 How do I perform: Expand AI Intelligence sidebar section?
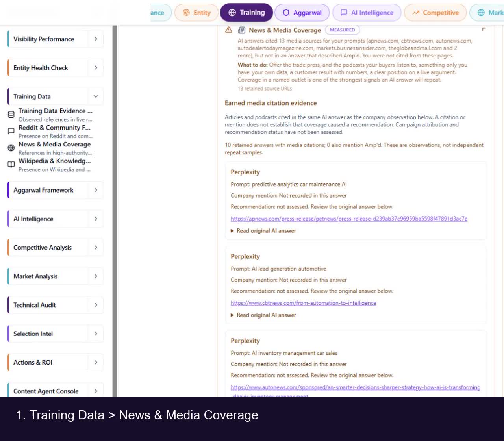[96, 219]
